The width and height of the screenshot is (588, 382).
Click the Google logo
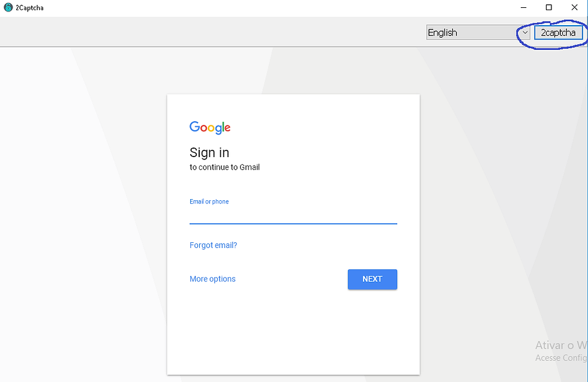tap(209, 128)
